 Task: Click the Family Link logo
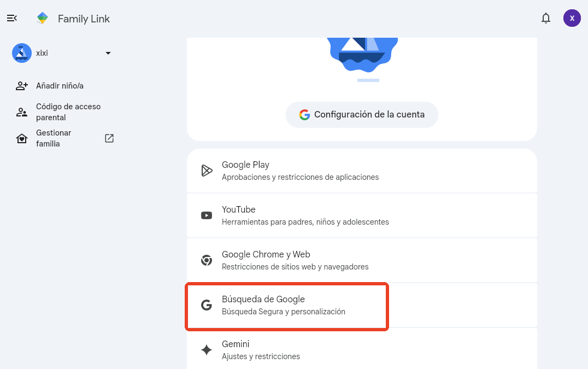42,17
